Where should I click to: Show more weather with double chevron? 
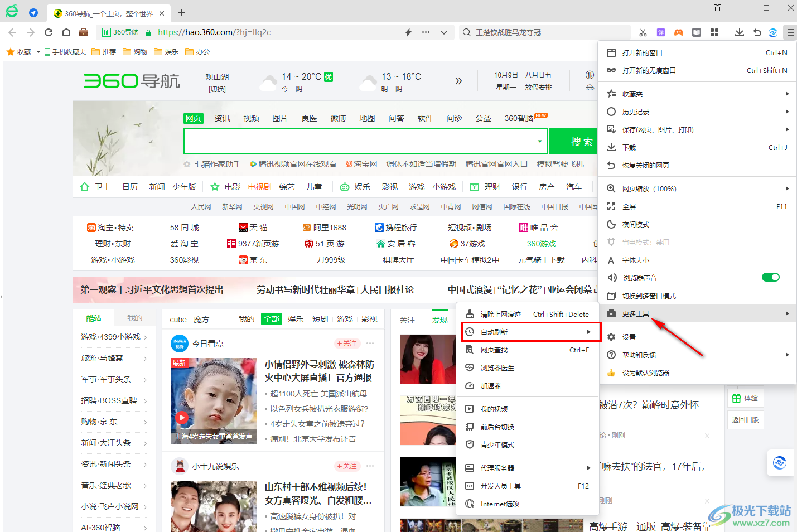(458, 81)
